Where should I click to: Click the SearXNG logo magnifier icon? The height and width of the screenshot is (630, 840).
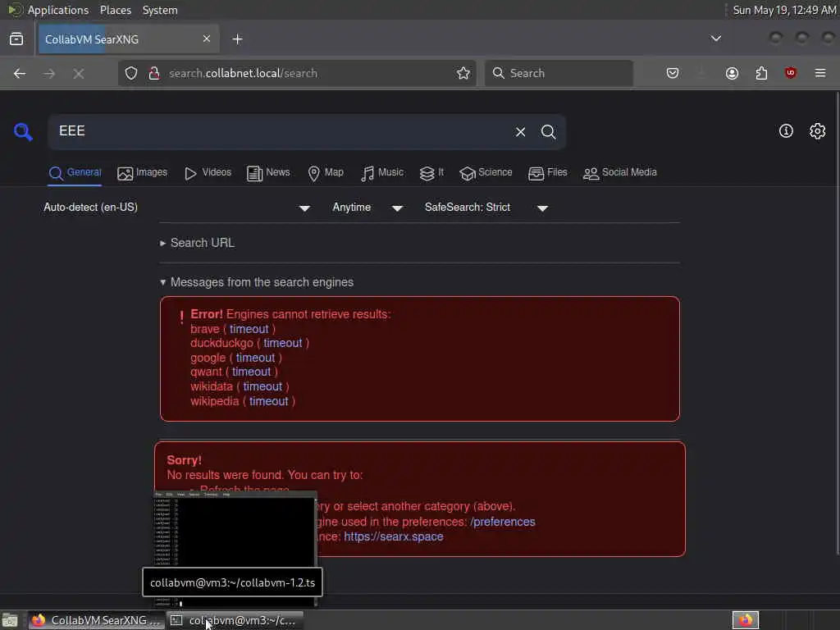coord(23,131)
